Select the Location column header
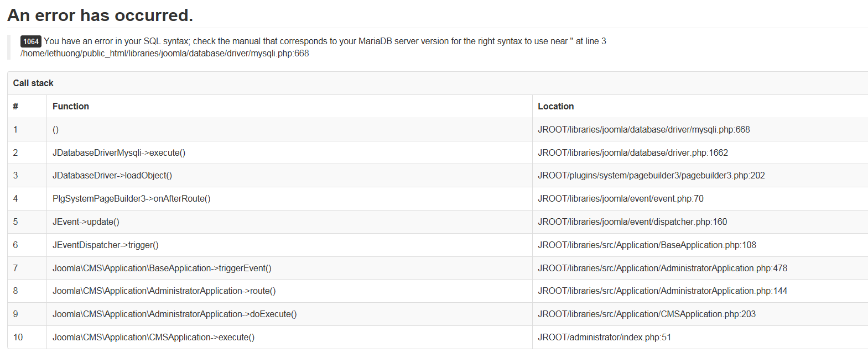 [x=556, y=106]
